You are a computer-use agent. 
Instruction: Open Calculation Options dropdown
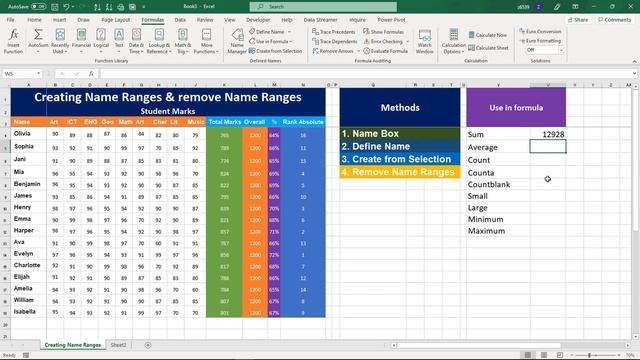click(x=453, y=41)
